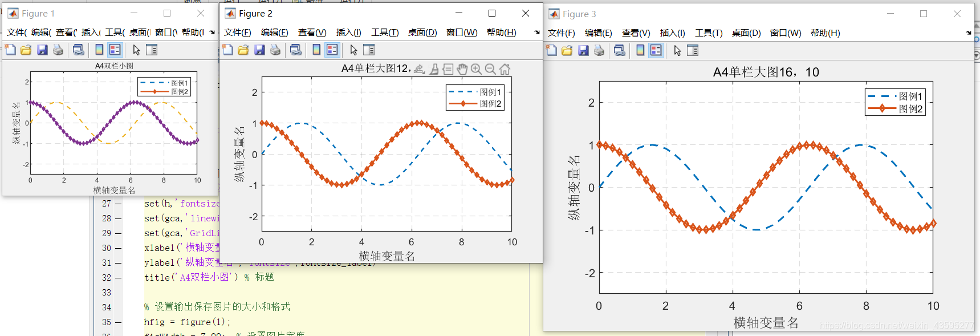
Task: Click comment 设置输出保存图片的大小和格式 in editor
Action: (x=222, y=307)
